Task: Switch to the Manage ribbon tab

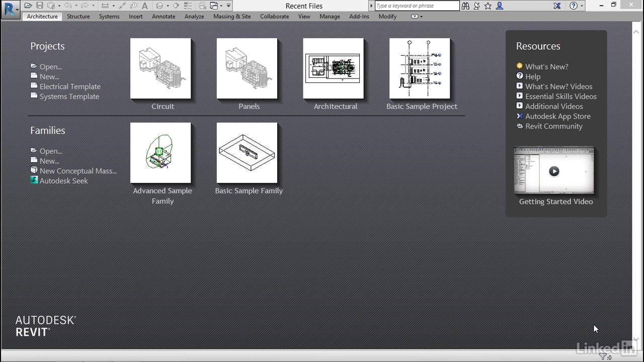Action: pyautogui.click(x=330, y=17)
